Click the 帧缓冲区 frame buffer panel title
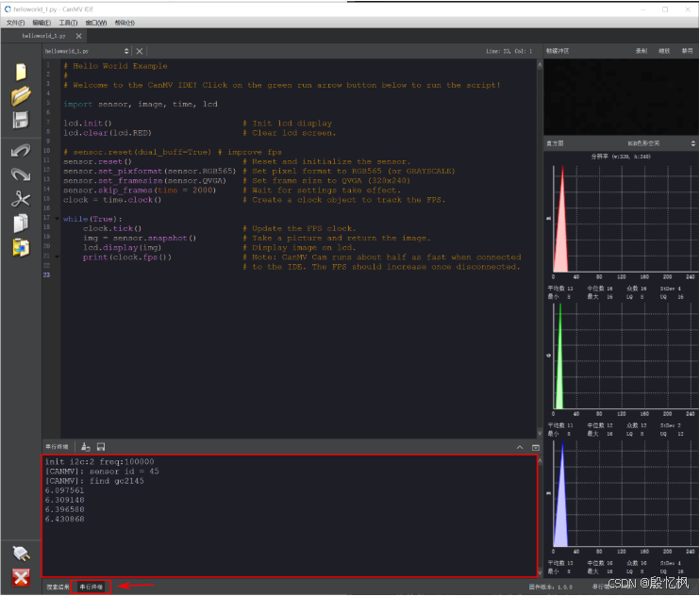 (558, 51)
